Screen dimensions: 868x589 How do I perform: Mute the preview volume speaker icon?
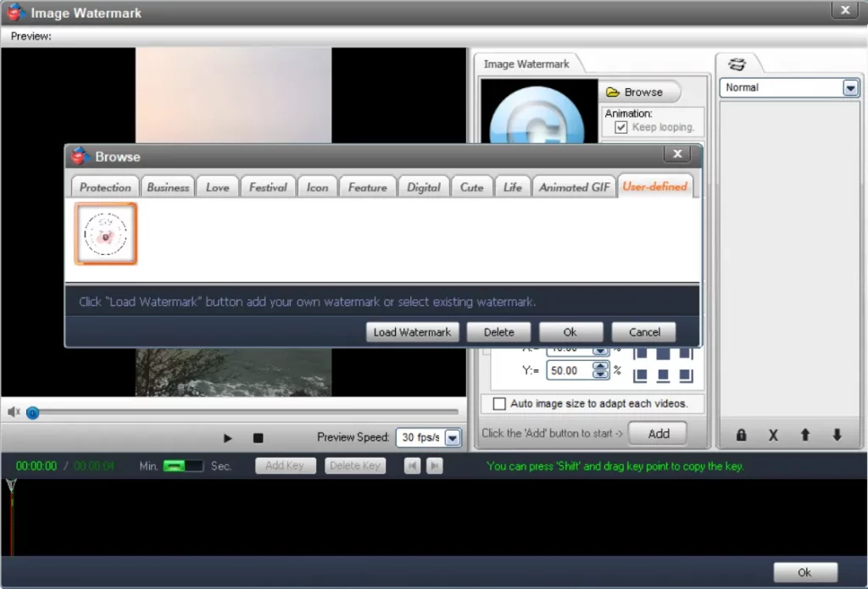click(14, 412)
